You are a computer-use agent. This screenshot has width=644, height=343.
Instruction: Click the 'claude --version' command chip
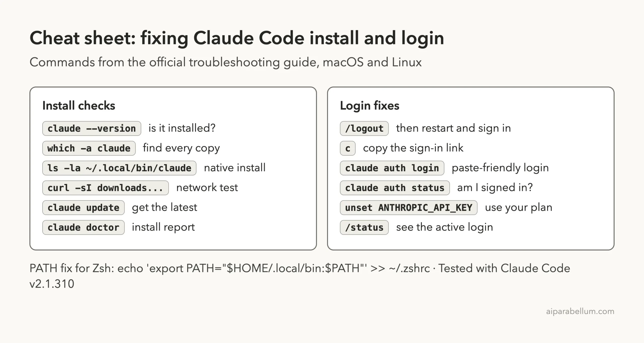point(92,128)
